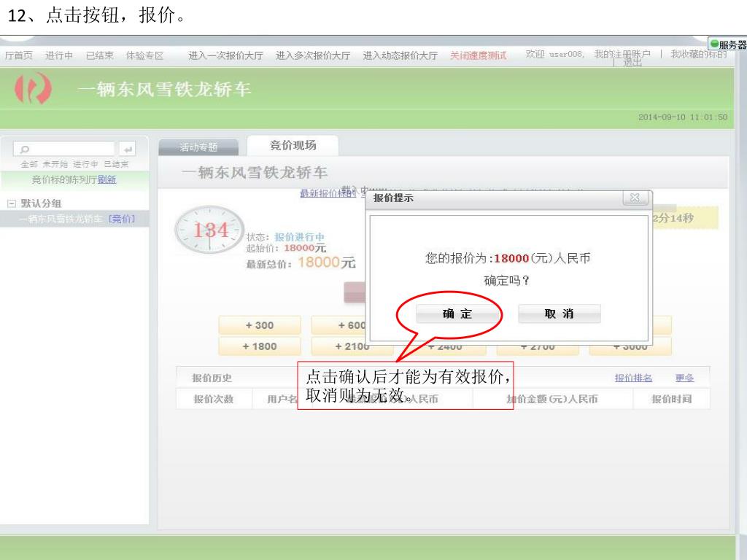Cancel the bid with 取消 button
The image size is (747, 560).
click(x=560, y=314)
